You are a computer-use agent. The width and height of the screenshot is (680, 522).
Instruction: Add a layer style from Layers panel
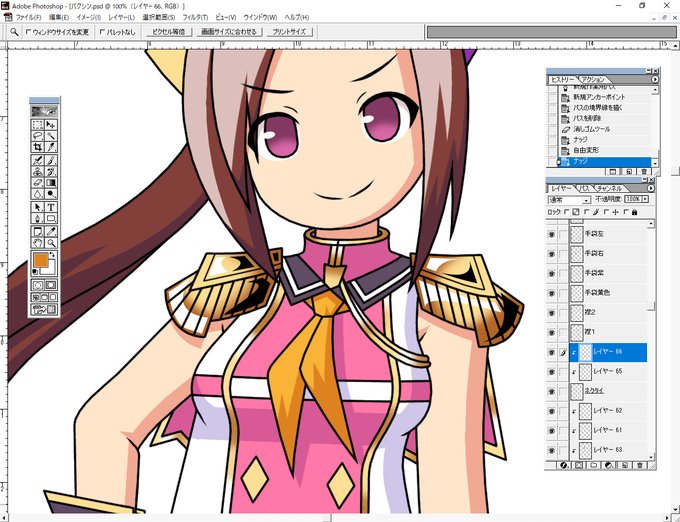[x=564, y=465]
